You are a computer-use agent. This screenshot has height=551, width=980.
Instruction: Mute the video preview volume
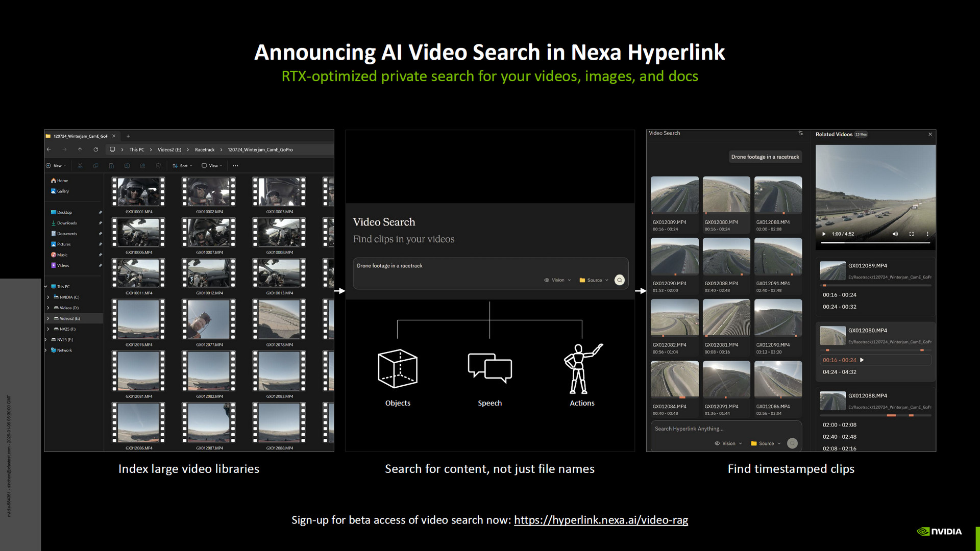[x=895, y=234]
